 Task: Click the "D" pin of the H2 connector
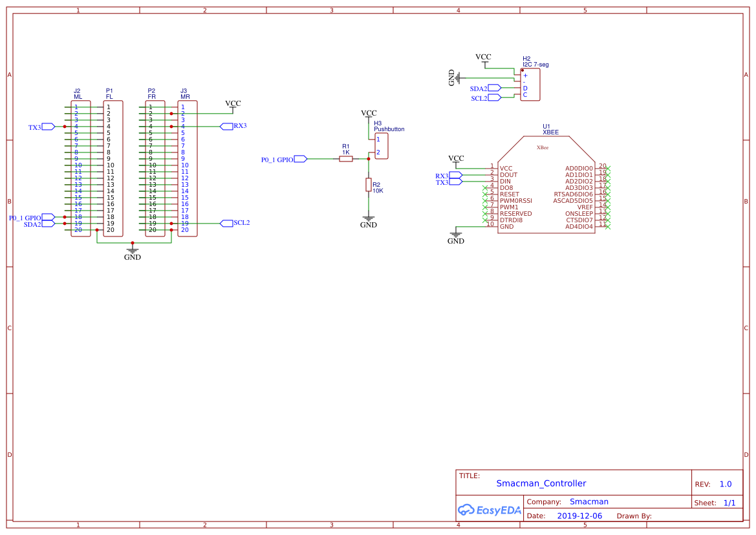click(525, 88)
